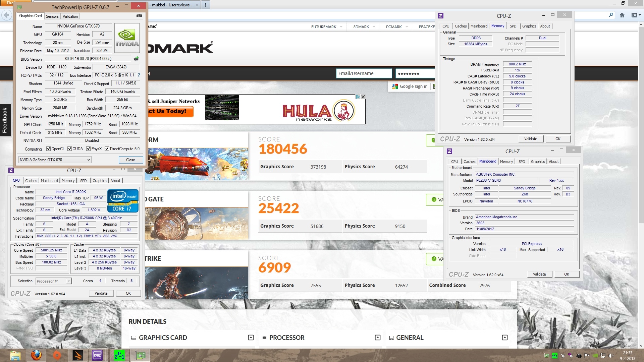Click the password input field
644x362 pixels.
point(415,73)
